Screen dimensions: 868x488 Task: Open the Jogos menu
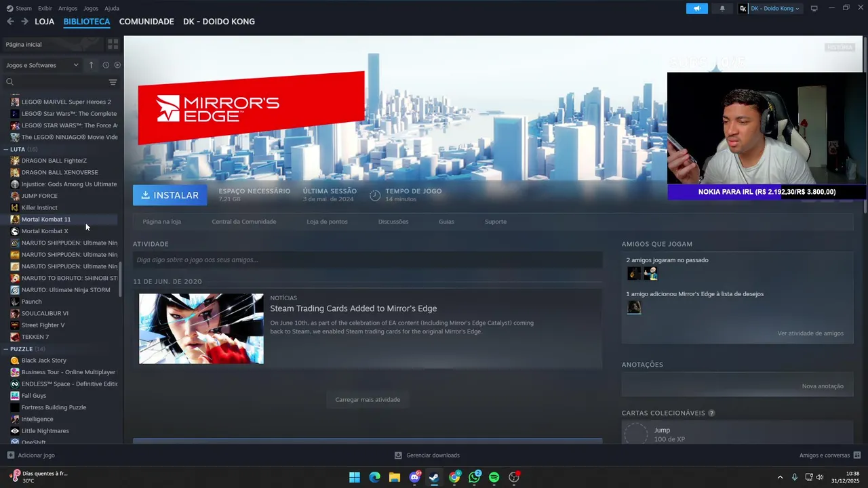point(91,8)
